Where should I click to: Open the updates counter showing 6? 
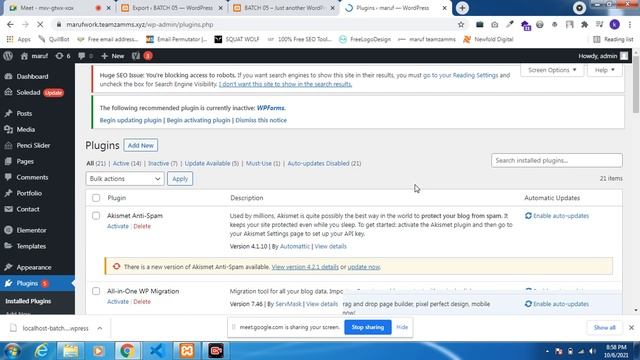tap(63, 56)
